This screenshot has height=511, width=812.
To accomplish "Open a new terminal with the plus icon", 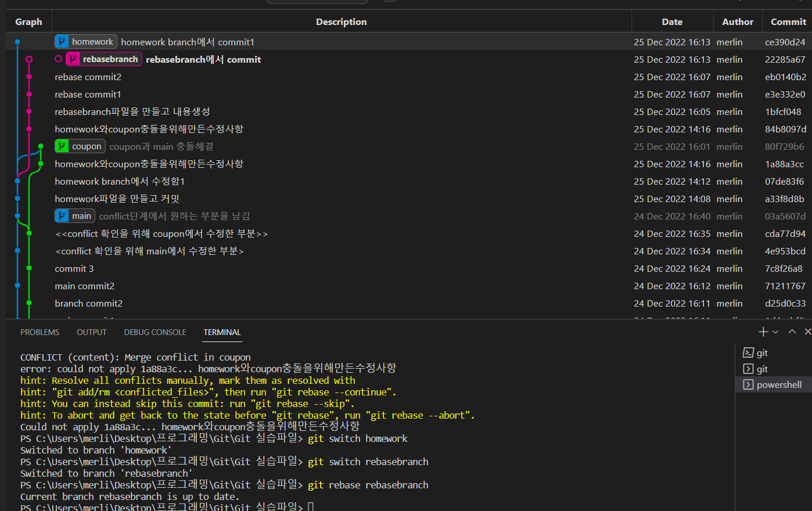I will (x=763, y=332).
